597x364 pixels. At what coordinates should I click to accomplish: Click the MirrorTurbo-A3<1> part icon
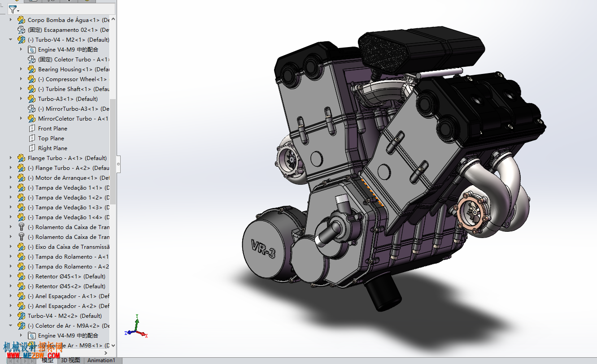pos(31,108)
